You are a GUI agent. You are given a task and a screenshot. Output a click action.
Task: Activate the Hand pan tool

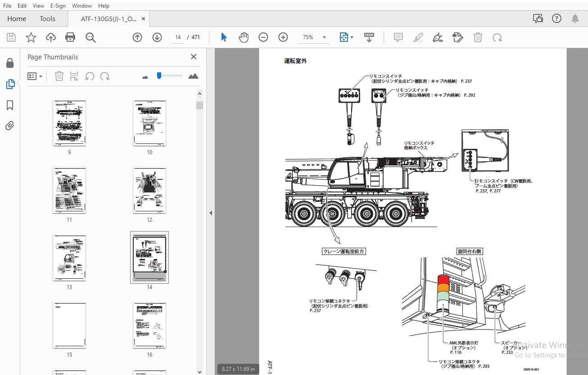[x=244, y=37]
